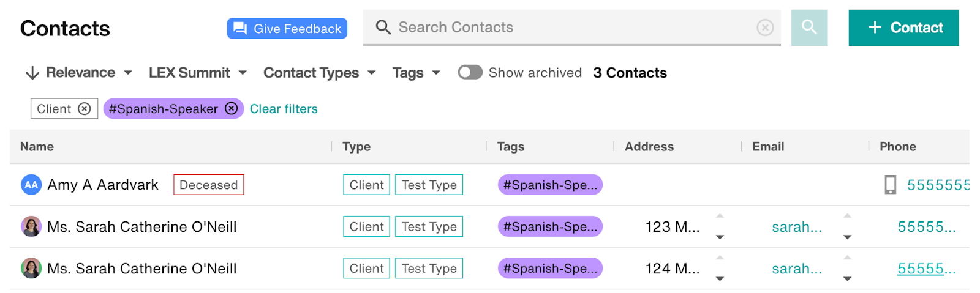Click the address up arrow for 124 M... row
Viewport: 980px width, 293px height.
point(720,258)
